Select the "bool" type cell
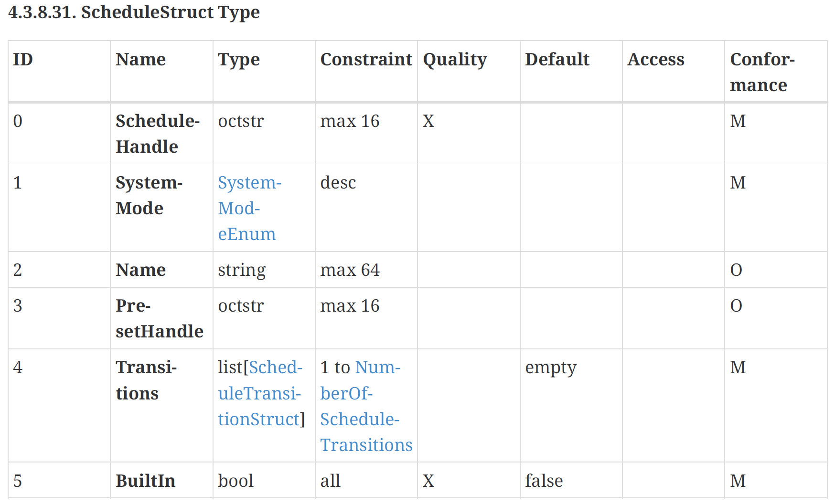835x504 pixels. point(236,481)
